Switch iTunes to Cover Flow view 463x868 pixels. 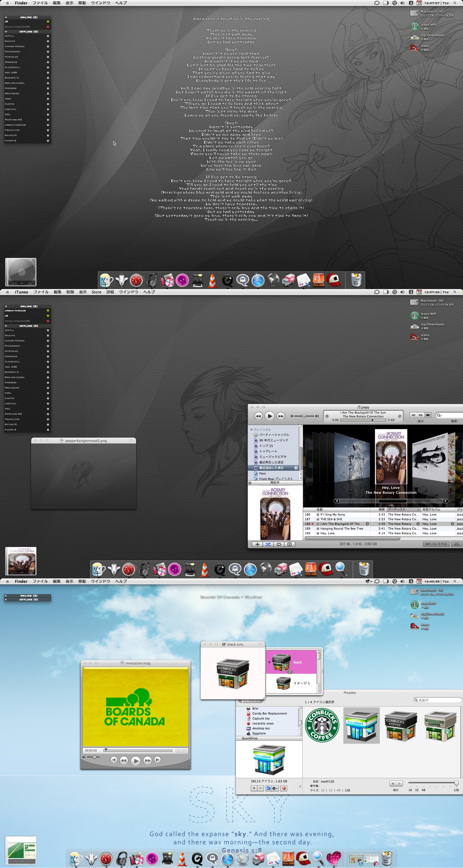point(428,415)
